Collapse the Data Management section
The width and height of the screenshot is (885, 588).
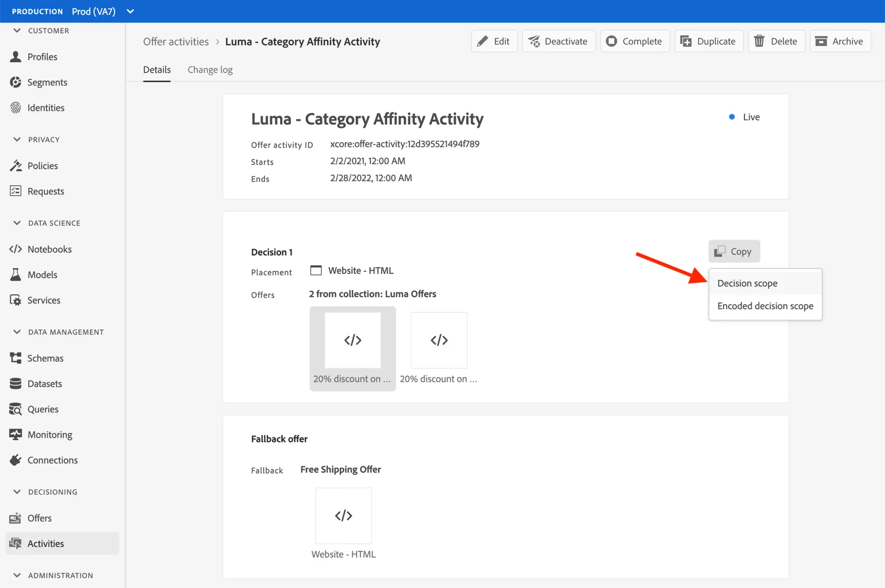click(x=17, y=332)
